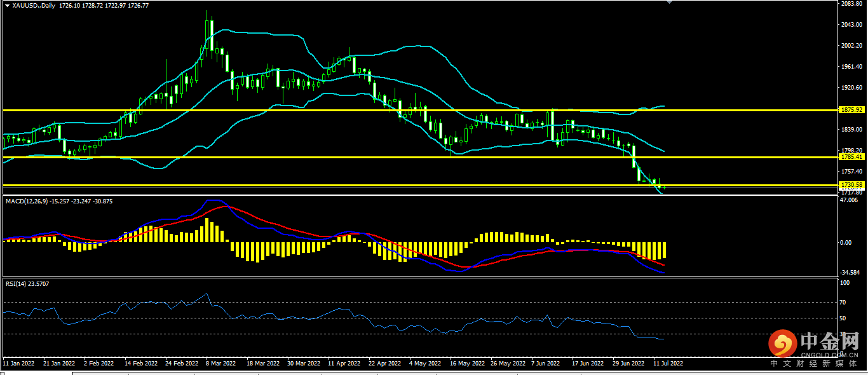Screen dimensions: 868x375
Task: Click the chart shift triangle at top edge
Action: [668, 3]
